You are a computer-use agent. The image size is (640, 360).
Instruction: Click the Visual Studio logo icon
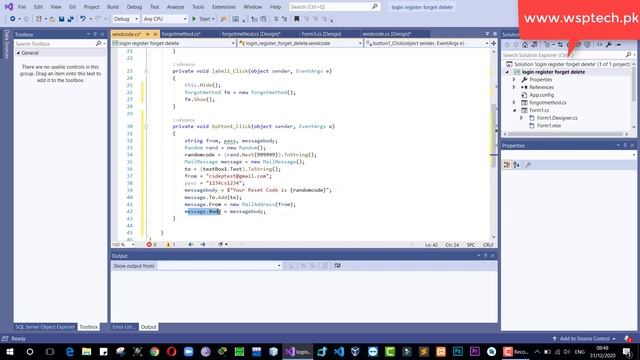[9, 7]
